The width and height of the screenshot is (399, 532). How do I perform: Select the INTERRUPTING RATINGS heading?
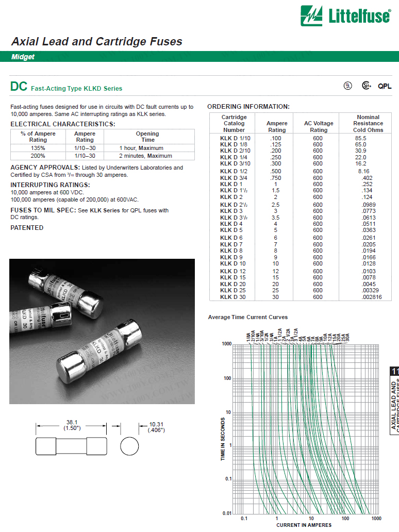(50, 185)
